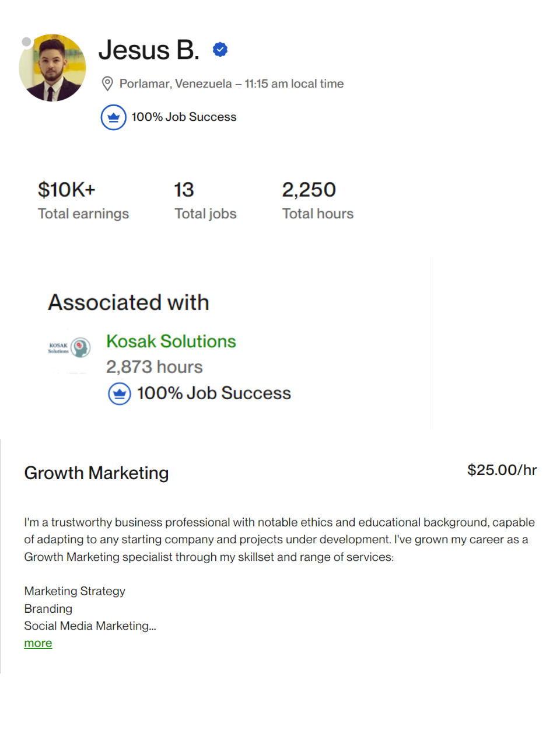Click the Jesus B. profile name

click(149, 50)
